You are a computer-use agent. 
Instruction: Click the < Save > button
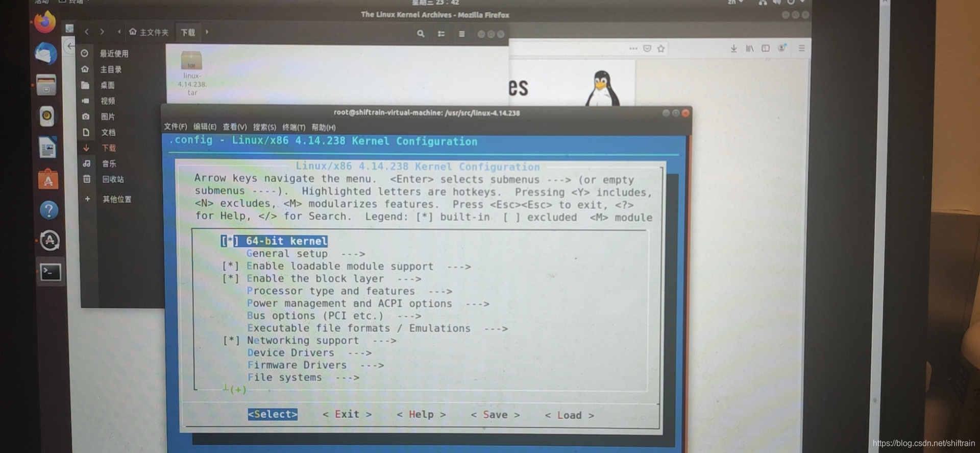tap(495, 415)
